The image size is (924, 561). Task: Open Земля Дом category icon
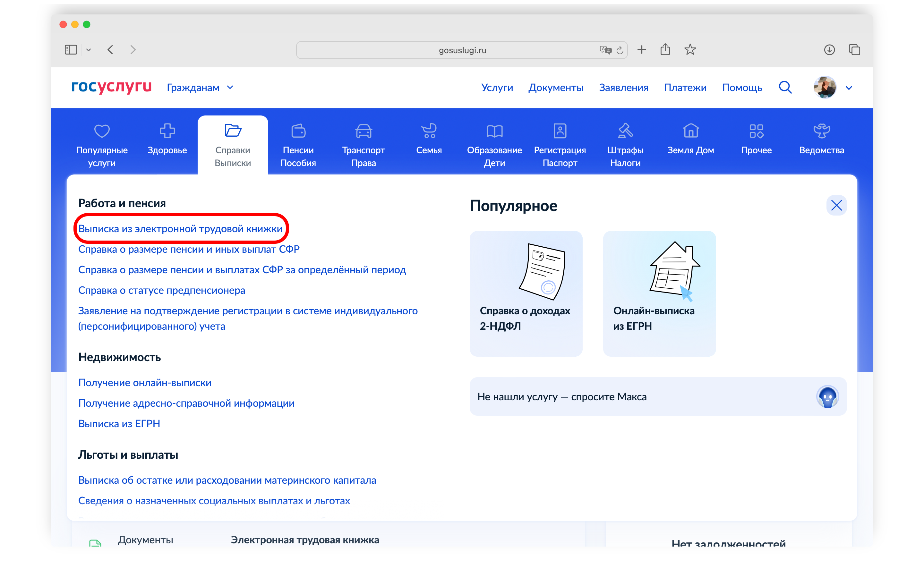coord(690,131)
